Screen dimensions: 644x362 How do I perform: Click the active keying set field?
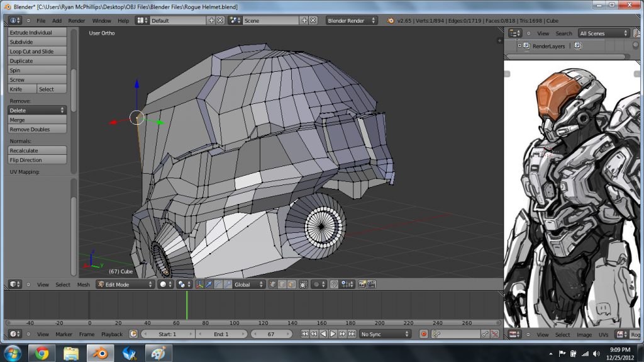456,334
